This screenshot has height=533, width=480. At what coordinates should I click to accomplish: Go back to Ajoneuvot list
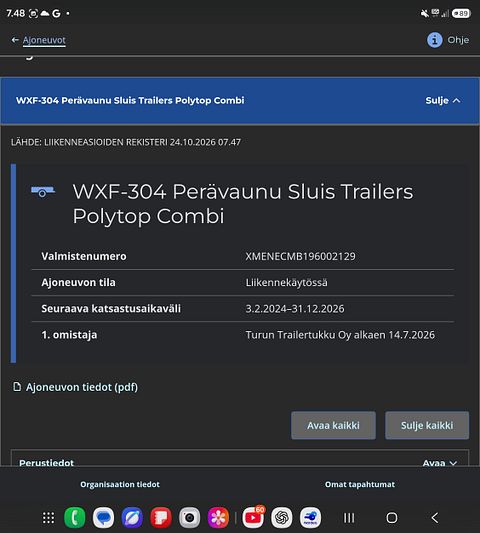[44, 40]
